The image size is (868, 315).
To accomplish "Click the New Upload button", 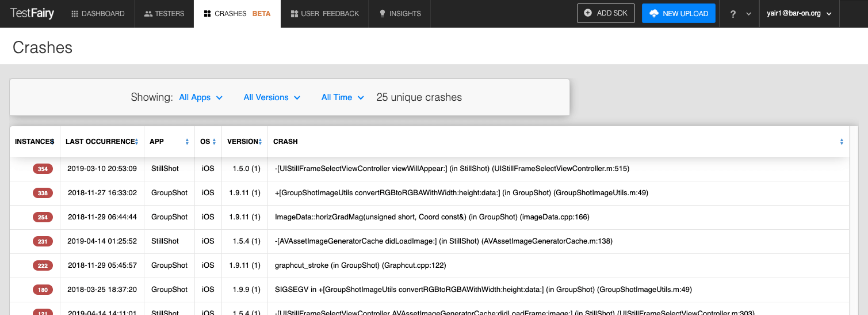I will [678, 13].
